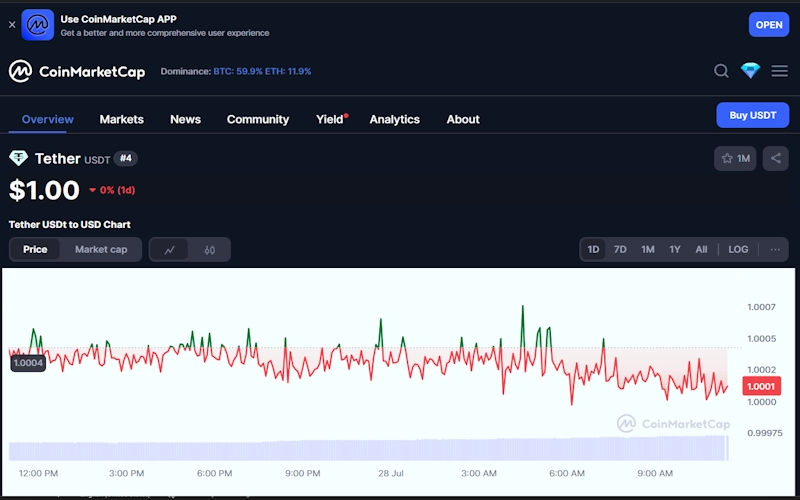The width and height of the screenshot is (800, 500).
Task: Click the 1.0001 current price label
Action: point(761,386)
